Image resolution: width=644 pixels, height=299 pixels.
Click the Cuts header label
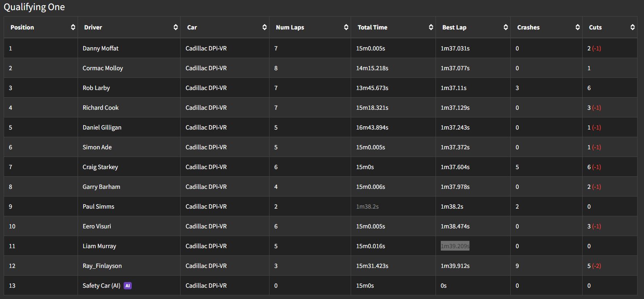(596, 27)
